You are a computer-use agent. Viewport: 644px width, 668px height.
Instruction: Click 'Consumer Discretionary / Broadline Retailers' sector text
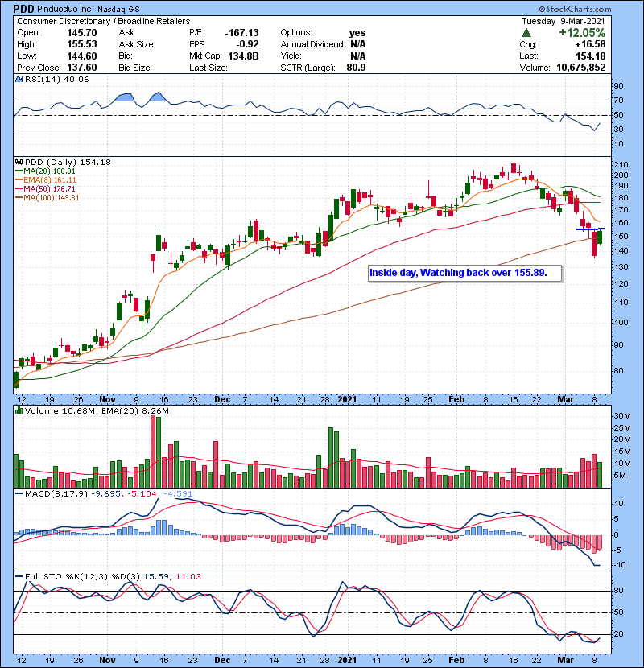pos(104,21)
